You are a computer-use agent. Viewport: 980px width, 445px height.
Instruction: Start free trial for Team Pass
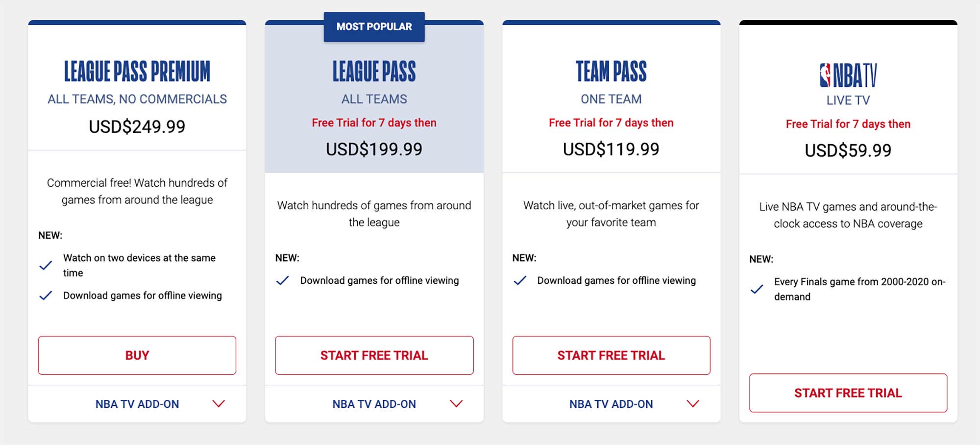pyautogui.click(x=611, y=355)
